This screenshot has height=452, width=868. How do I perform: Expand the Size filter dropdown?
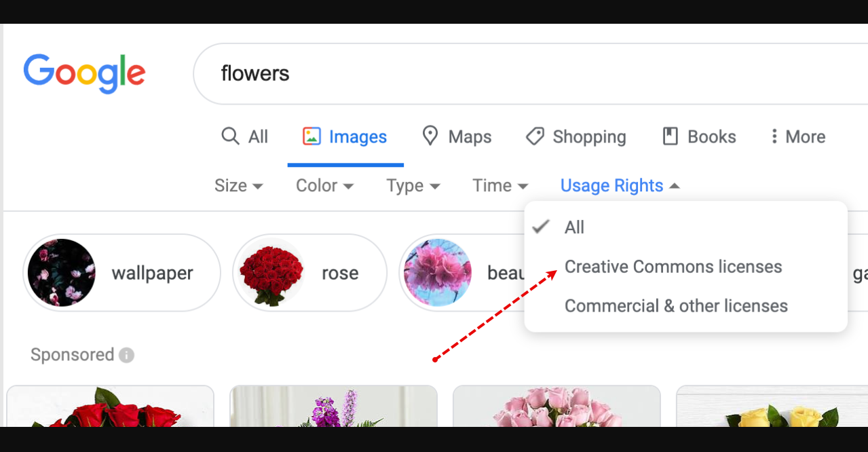[238, 186]
